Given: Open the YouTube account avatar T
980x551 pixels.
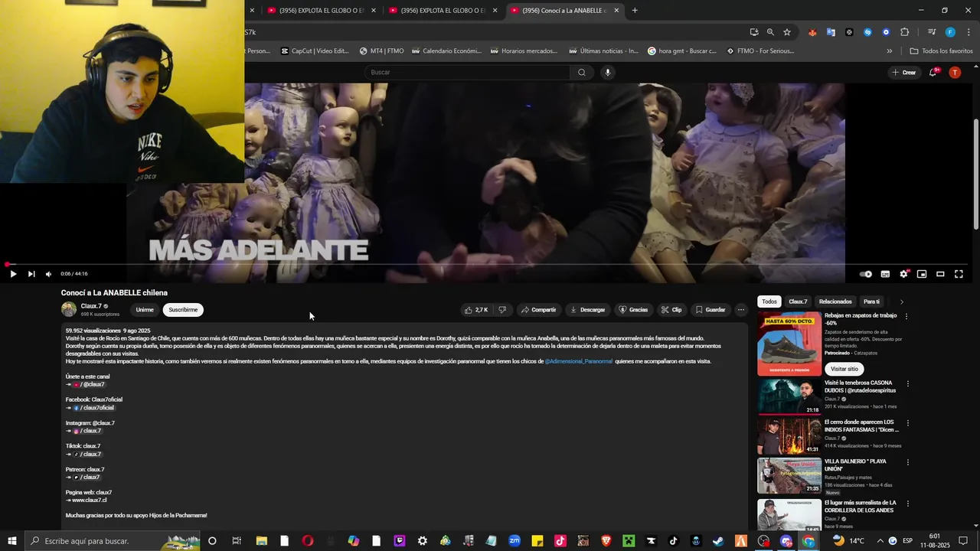Looking at the screenshot, I should 955,72.
